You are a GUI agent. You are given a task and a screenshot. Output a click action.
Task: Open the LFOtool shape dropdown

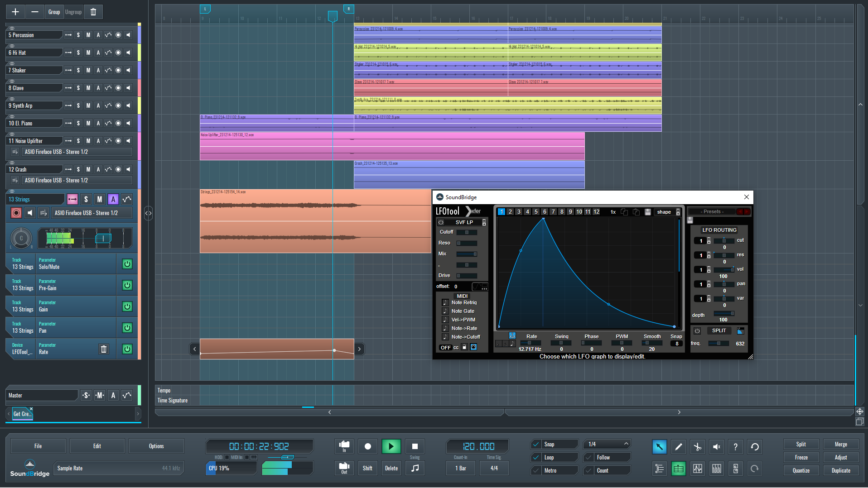pyautogui.click(x=667, y=212)
